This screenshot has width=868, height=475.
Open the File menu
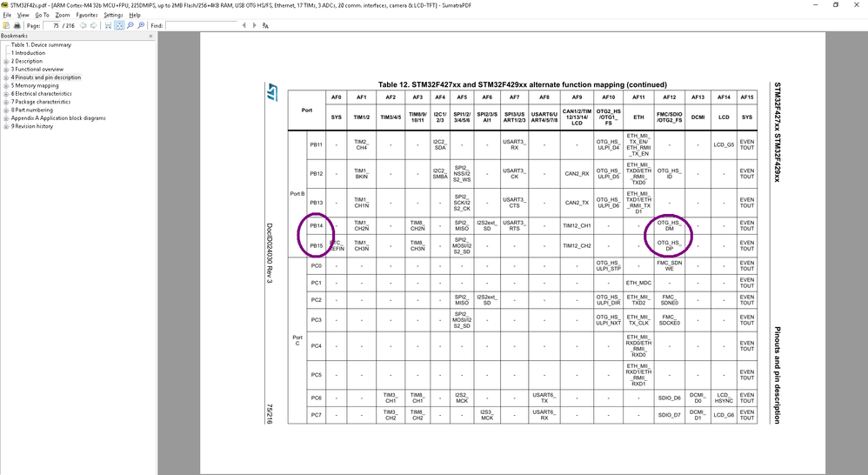(x=7, y=15)
